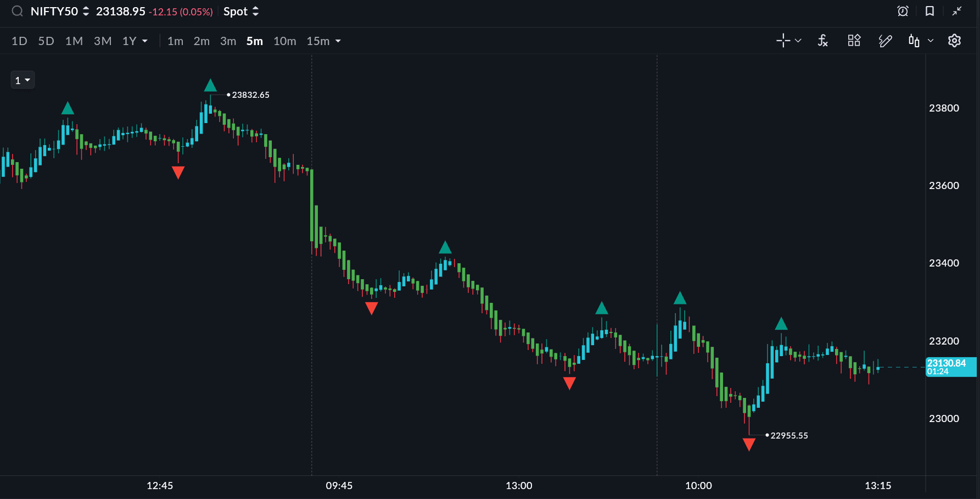Set the range to 5D
The image size is (980, 499).
tap(46, 41)
